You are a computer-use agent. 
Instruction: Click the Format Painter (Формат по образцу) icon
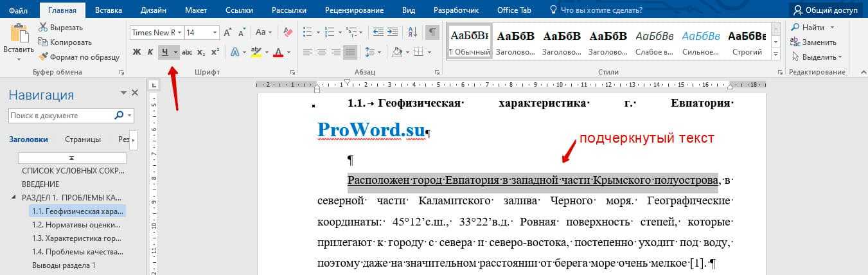click(x=44, y=57)
